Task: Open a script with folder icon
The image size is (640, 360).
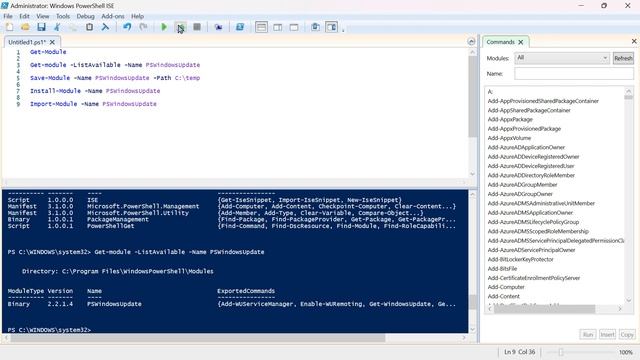Action: tap(25, 27)
